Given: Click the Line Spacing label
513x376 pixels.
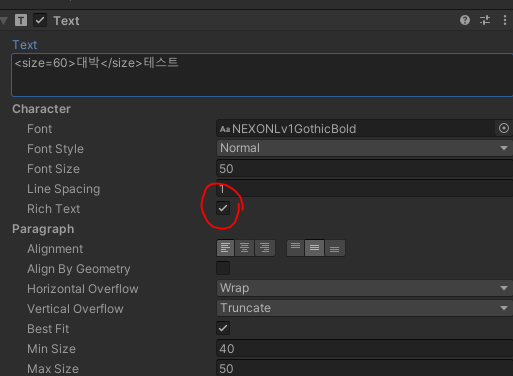Looking at the screenshot, I should click(x=63, y=189).
